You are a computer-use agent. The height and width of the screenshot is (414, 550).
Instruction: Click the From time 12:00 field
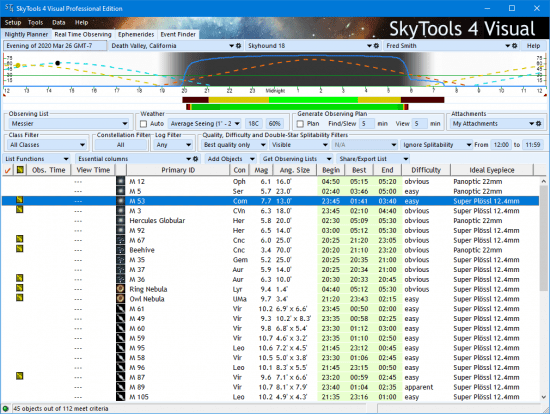[x=501, y=145]
